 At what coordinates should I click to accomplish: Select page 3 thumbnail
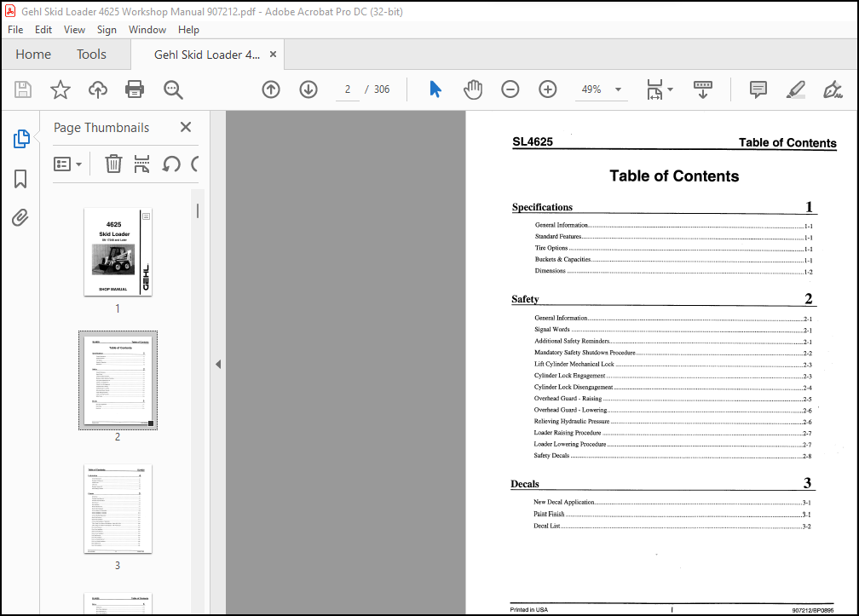118,509
